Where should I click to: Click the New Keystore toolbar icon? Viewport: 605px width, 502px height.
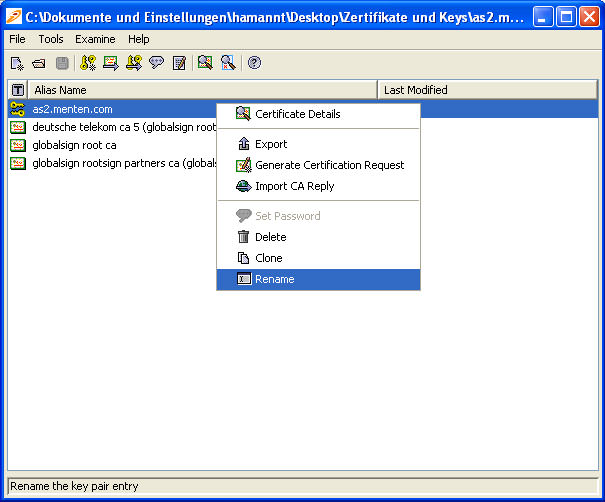coord(16,63)
